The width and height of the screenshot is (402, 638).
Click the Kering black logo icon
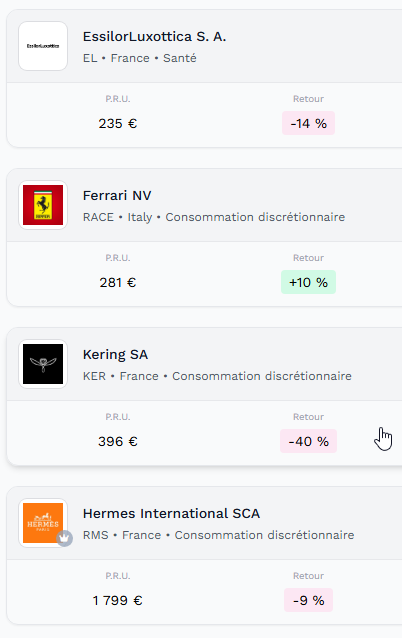click(x=43, y=364)
